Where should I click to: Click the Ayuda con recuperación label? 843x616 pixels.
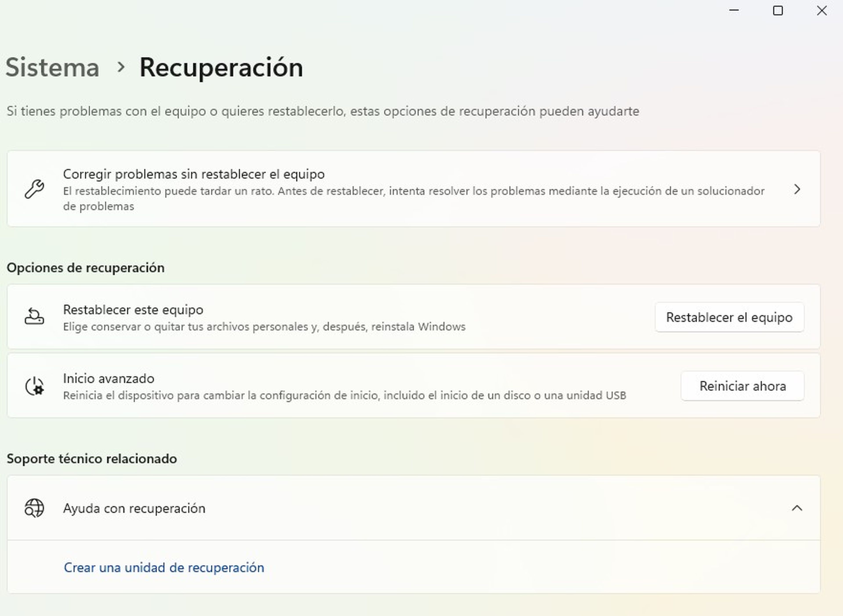click(x=134, y=508)
